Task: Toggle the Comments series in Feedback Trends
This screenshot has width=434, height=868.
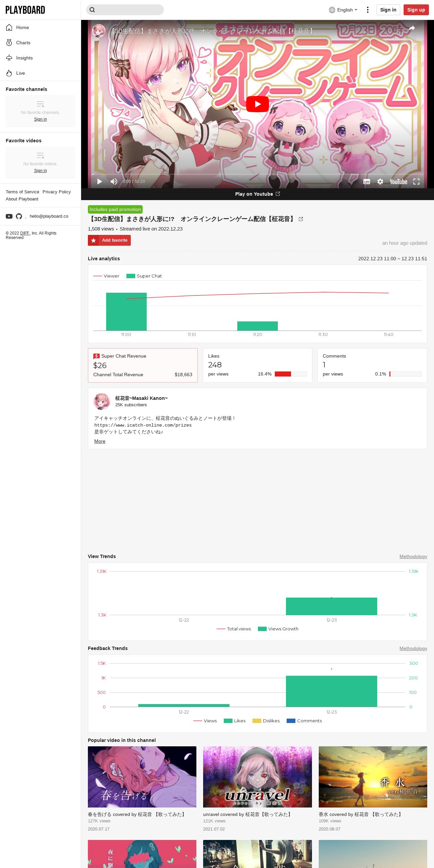Action: coord(304,721)
